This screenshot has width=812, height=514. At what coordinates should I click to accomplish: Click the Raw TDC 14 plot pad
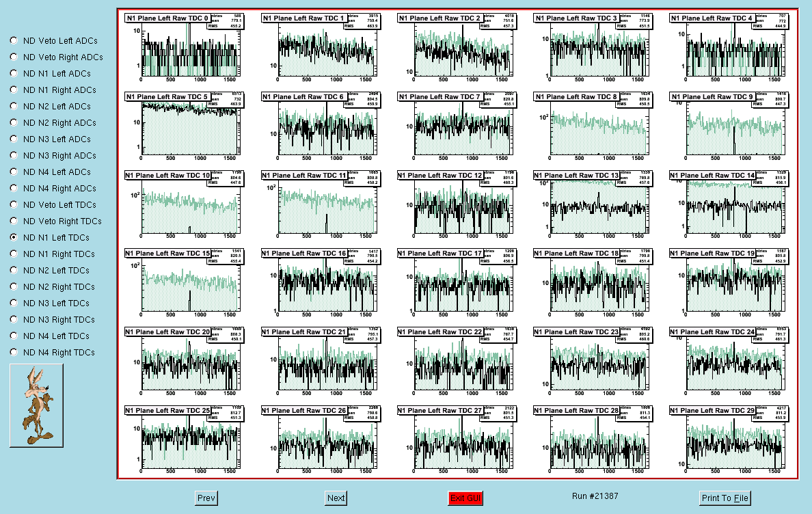pos(729,205)
